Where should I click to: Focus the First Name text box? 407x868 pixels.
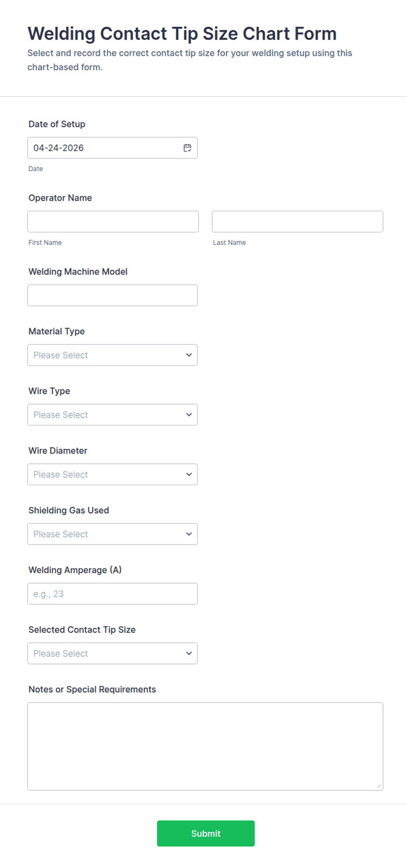pyautogui.click(x=113, y=222)
